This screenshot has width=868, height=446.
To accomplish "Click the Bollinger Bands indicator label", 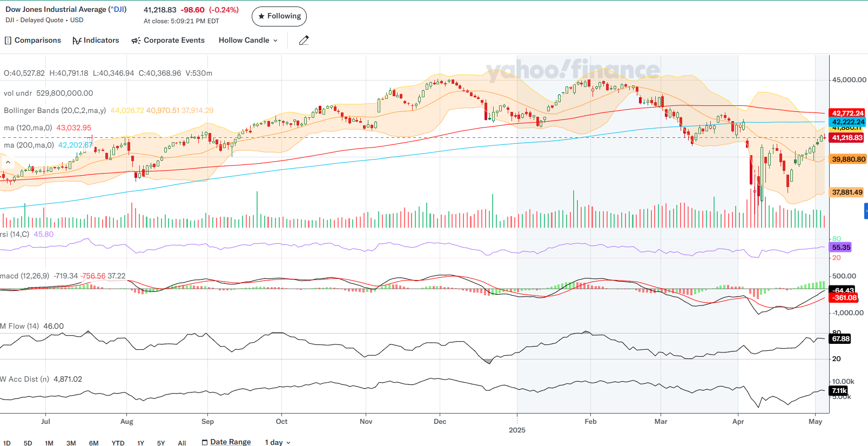I will point(55,110).
